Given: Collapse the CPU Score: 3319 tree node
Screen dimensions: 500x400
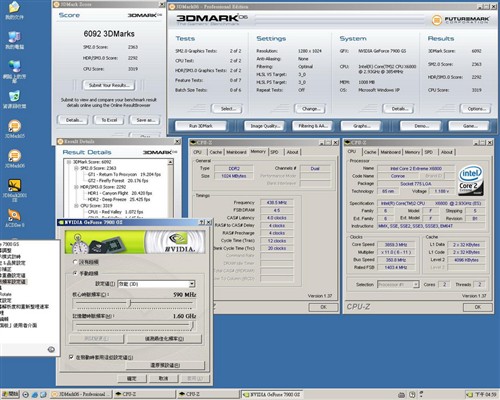Looking at the screenshot, I should pos(76,206).
